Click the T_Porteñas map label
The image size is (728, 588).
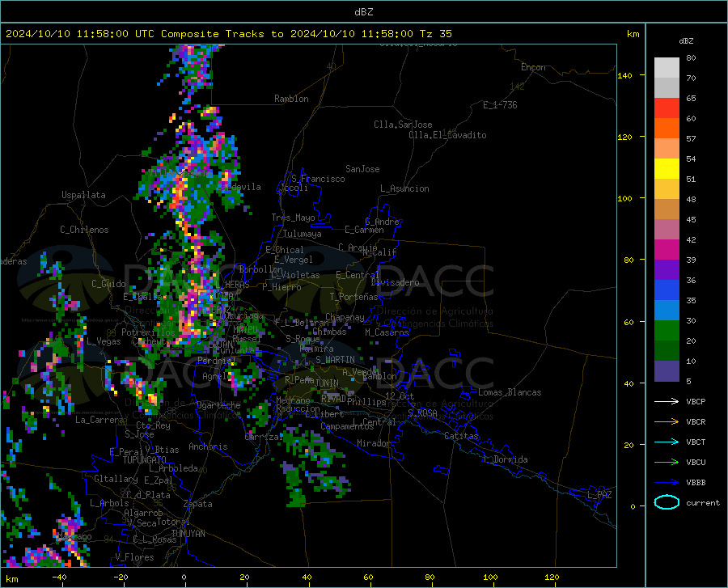click(x=353, y=297)
